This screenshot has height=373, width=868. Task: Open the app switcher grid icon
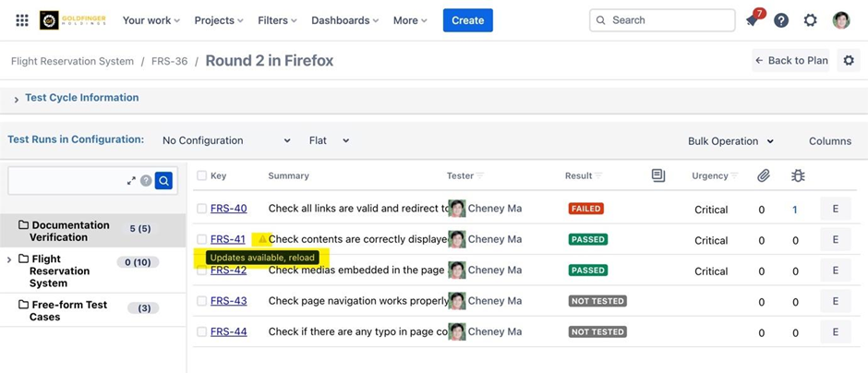[x=22, y=20]
